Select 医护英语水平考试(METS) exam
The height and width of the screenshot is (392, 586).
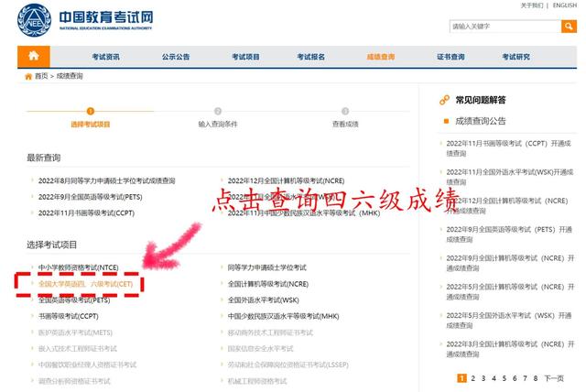click(75, 332)
